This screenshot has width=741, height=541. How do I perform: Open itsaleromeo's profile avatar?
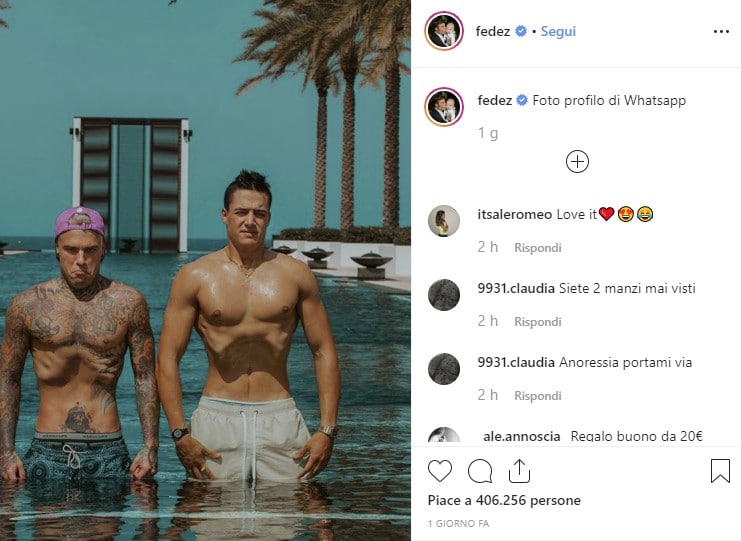click(444, 221)
